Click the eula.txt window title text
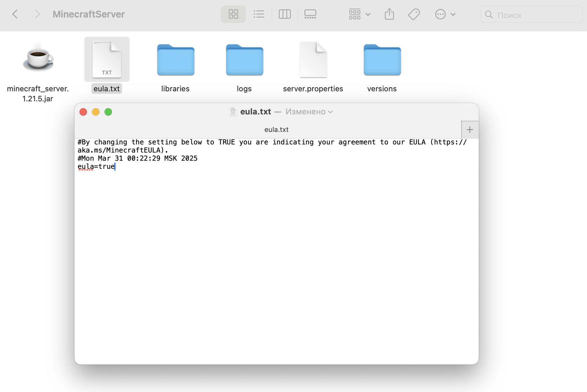The height and width of the screenshot is (392, 587). [255, 112]
